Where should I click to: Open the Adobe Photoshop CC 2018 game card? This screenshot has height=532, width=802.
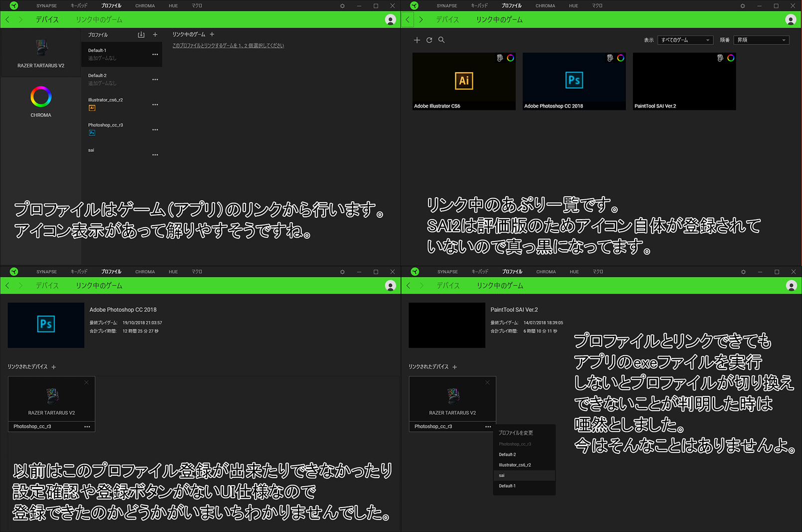[574, 81]
